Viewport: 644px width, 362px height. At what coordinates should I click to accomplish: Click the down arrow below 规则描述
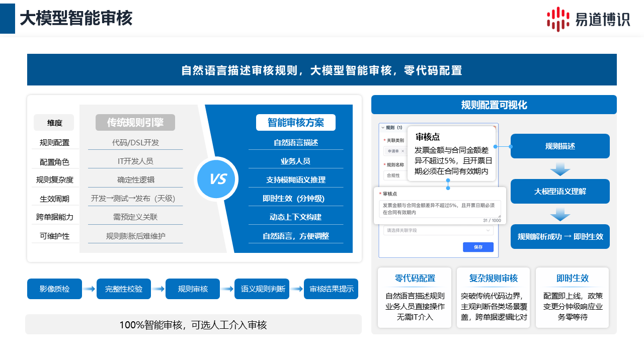click(x=560, y=168)
